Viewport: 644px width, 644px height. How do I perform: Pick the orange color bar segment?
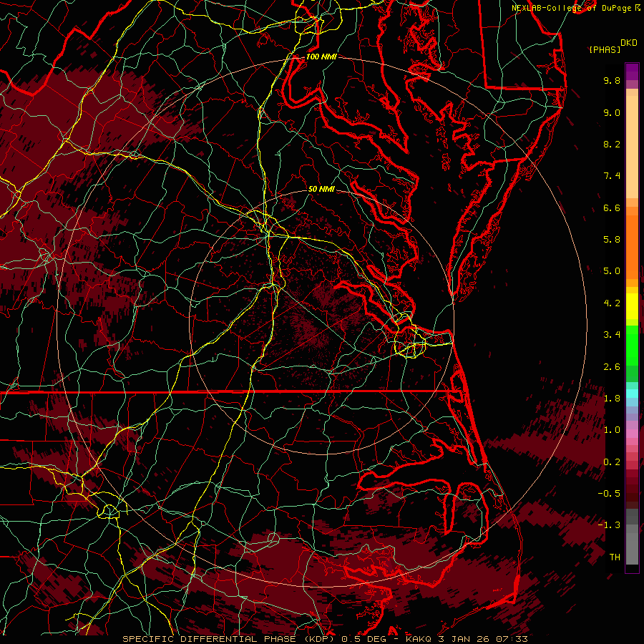coord(632,247)
